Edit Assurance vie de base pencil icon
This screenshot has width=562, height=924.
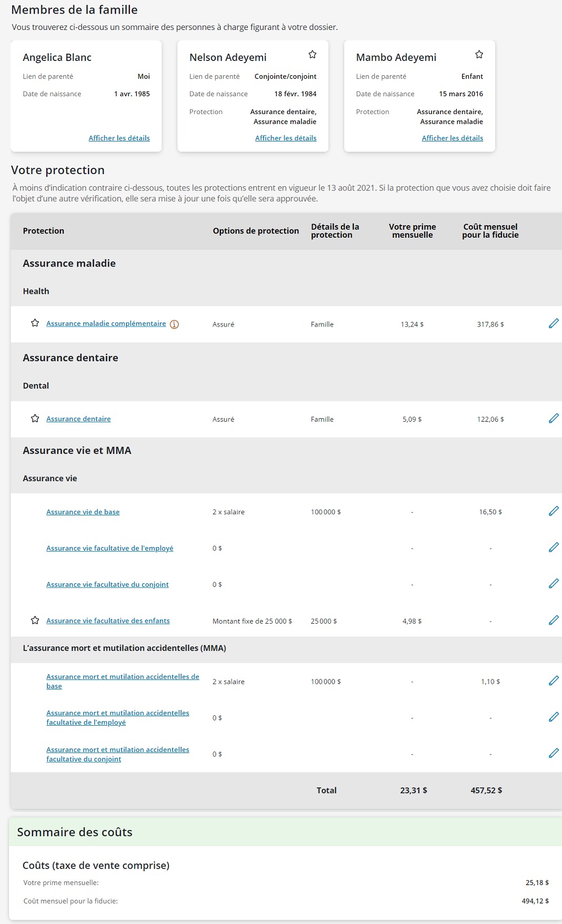tap(554, 511)
